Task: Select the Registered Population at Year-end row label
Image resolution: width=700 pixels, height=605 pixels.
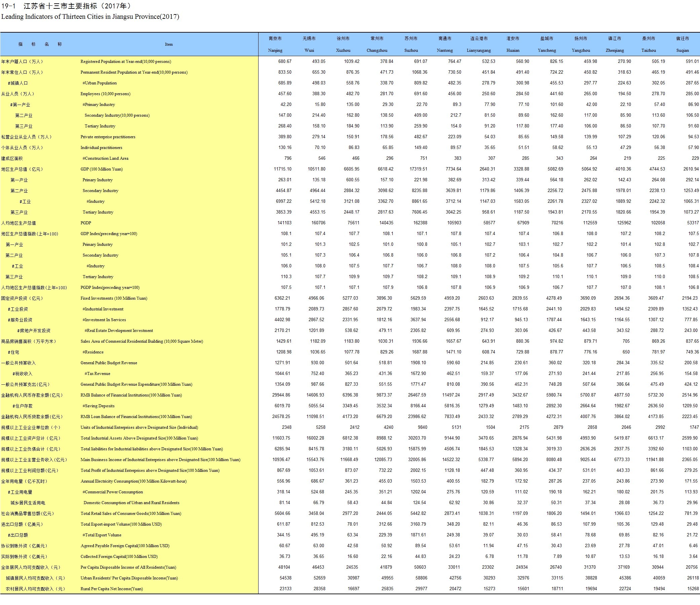Action: point(126,62)
